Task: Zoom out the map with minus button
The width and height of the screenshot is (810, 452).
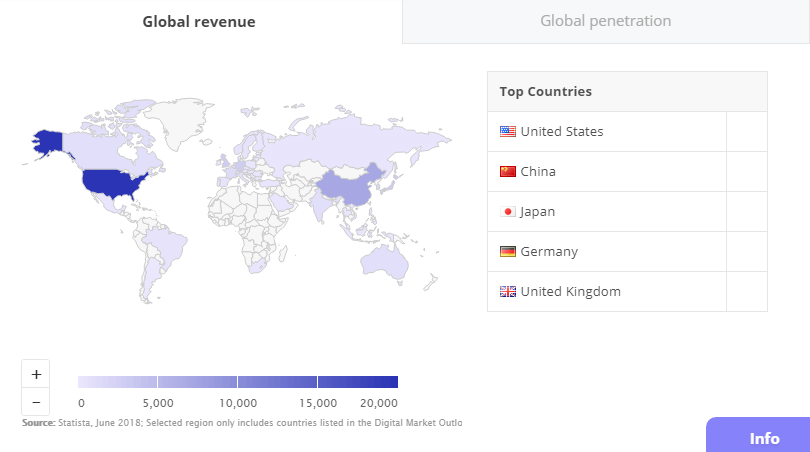Action: click(x=36, y=402)
